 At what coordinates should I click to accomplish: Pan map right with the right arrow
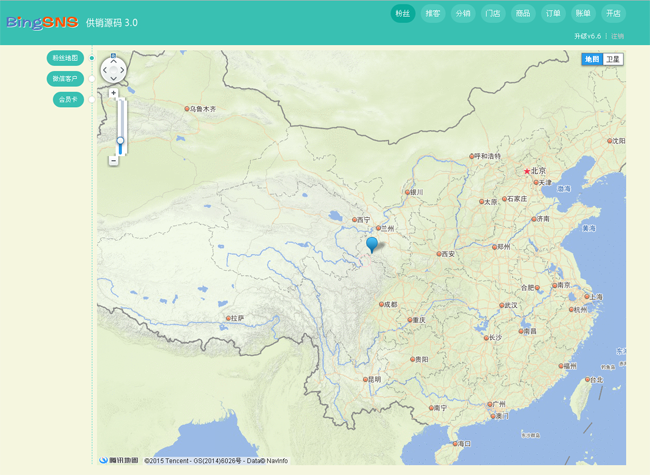pyautogui.click(x=122, y=70)
